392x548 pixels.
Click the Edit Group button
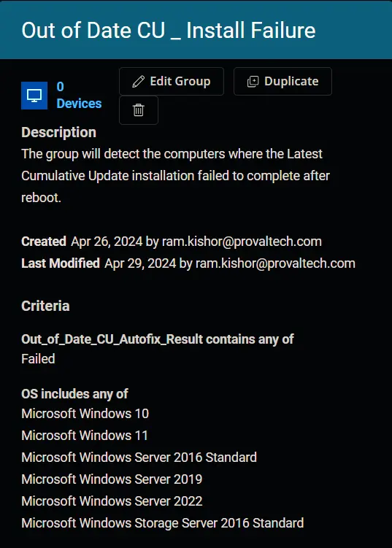click(x=172, y=82)
